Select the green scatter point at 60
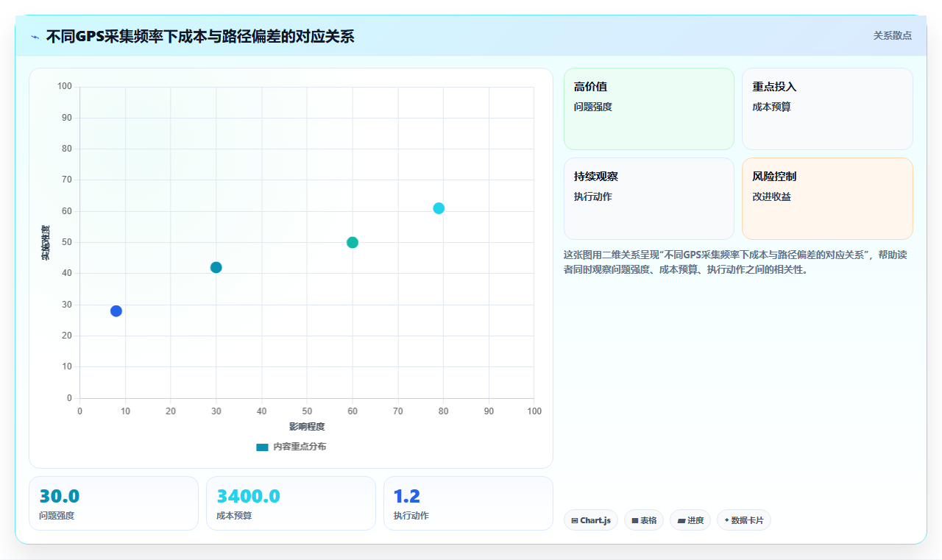Screen dimensions: 942x560 [353, 243]
